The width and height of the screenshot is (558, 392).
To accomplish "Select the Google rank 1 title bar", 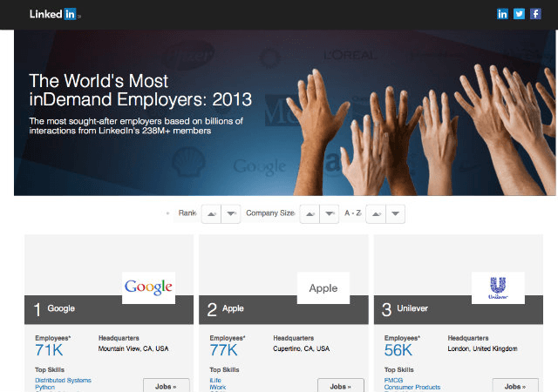I will tap(109, 309).
